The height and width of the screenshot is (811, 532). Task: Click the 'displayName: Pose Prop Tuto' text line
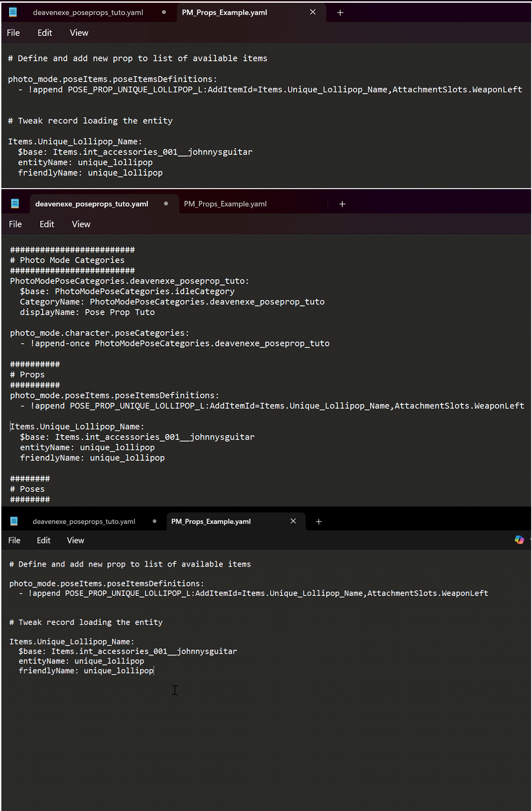(x=87, y=312)
